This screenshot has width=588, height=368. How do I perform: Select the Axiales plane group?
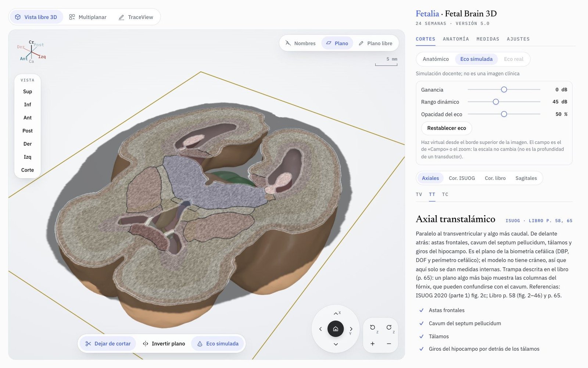(x=430, y=178)
